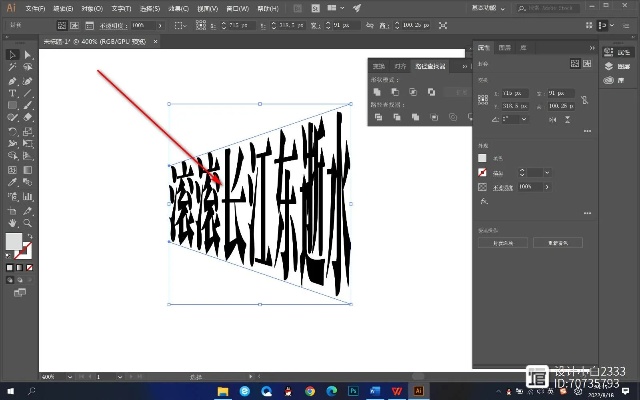Set paint mode to None
Image resolution: width=640 pixels, height=400 pixels.
29,268
